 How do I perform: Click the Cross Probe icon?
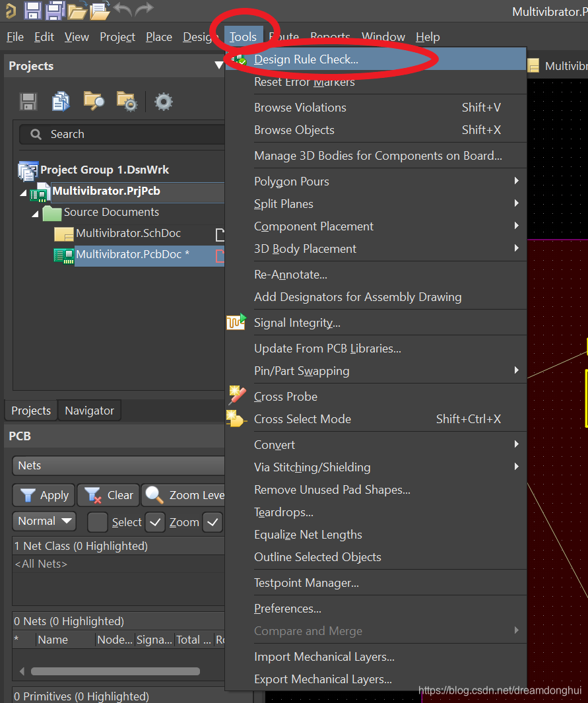pyautogui.click(x=237, y=395)
